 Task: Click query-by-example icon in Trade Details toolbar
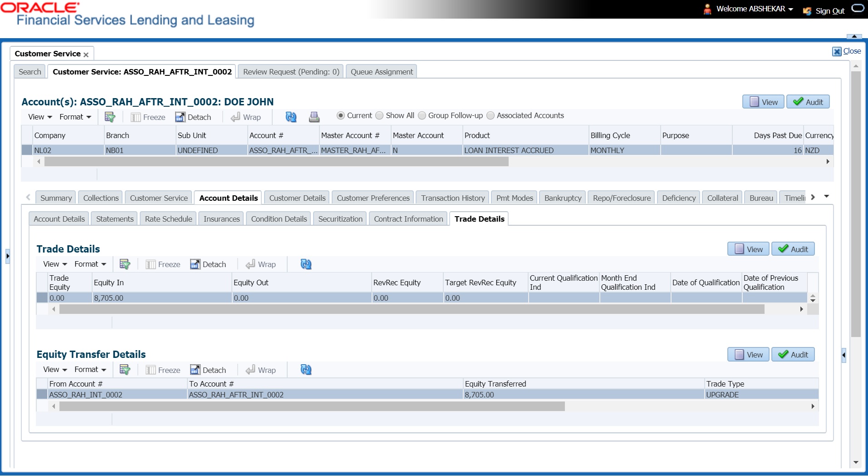coord(125,264)
